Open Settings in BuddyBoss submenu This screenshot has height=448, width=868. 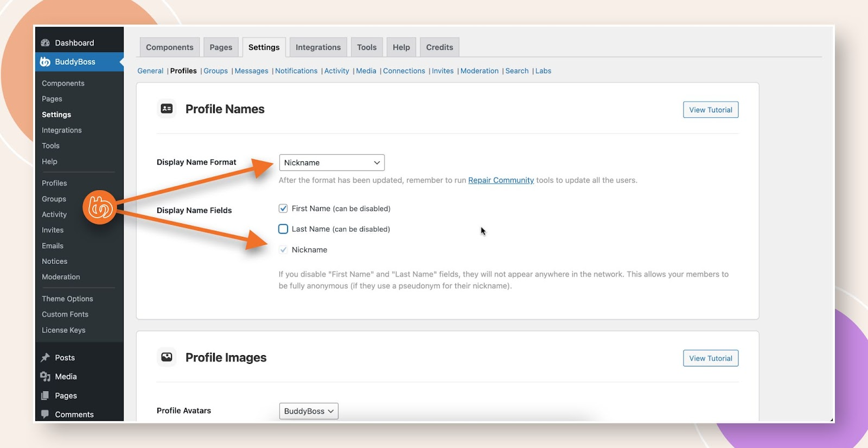click(x=56, y=115)
